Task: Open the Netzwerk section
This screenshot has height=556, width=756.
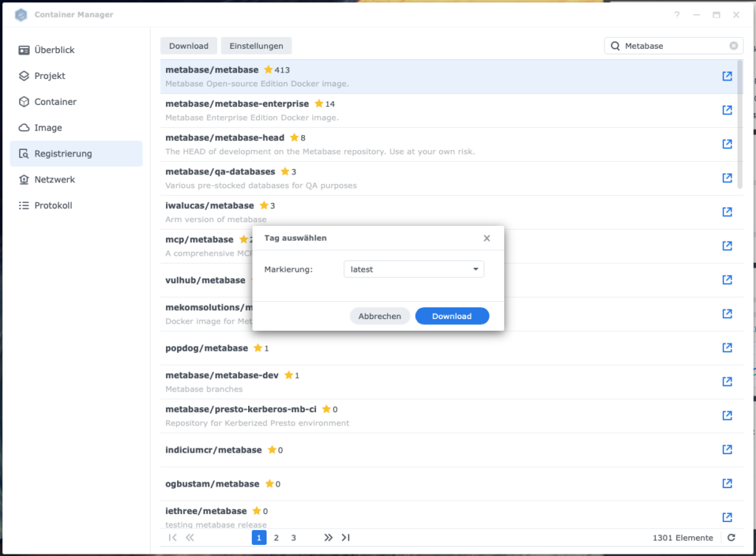Action: tap(55, 179)
